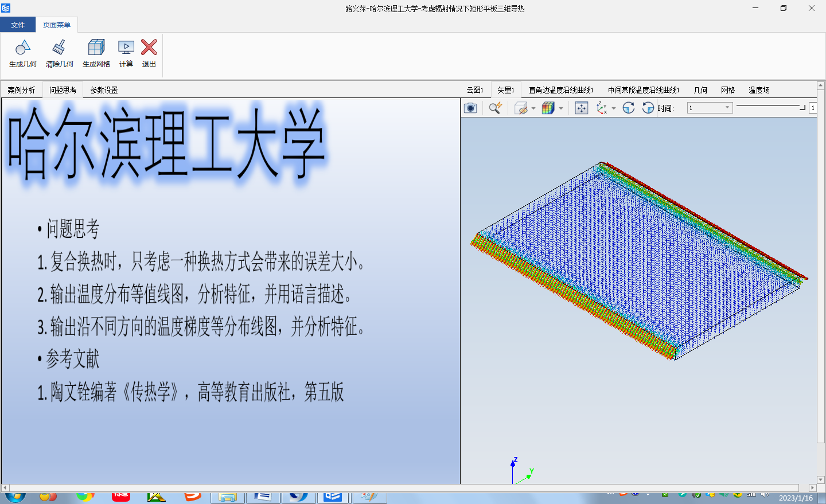Open the file explorer taskbar icon
The image size is (826, 504).
click(228, 497)
